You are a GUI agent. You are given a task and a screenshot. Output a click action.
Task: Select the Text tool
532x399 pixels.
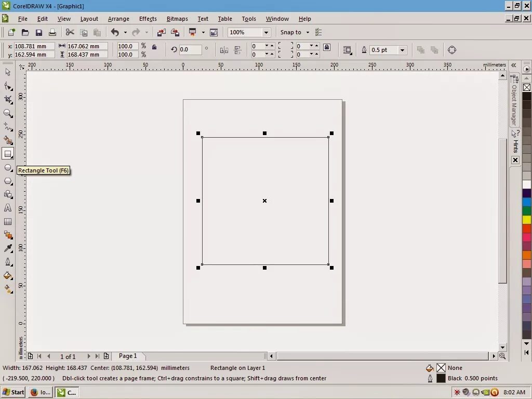pyautogui.click(x=8, y=208)
